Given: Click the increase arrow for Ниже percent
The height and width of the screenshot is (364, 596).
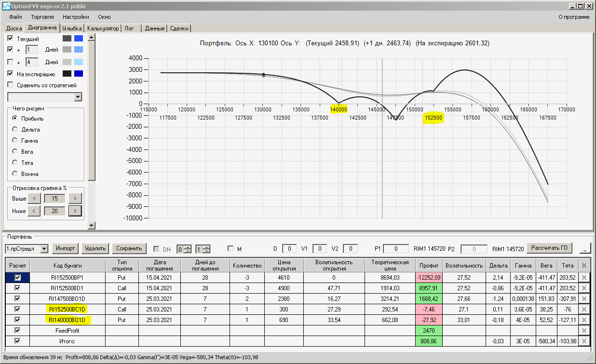Looking at the screenshot, I should click(75, 211).
